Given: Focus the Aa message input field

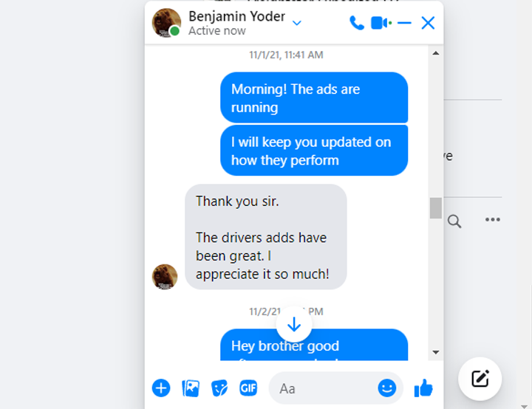Looking at the screenshot, I should 324,388.
